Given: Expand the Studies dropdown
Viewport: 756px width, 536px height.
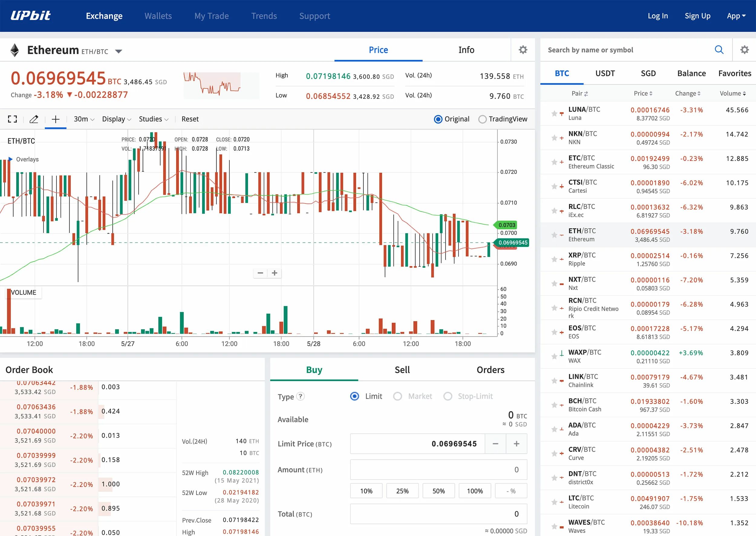Looking at the screenshot, I should click(154, 119).
